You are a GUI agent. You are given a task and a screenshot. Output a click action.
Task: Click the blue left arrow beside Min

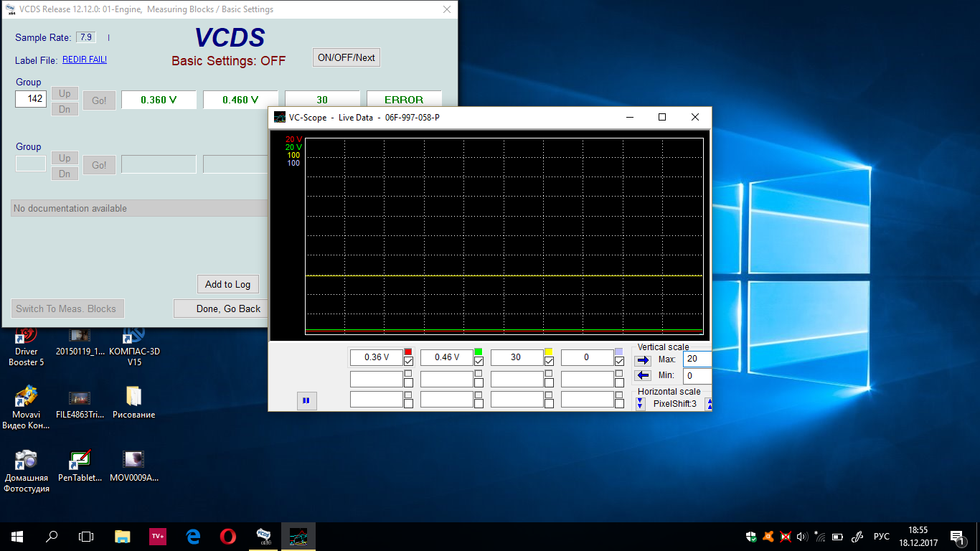(643, 376)
